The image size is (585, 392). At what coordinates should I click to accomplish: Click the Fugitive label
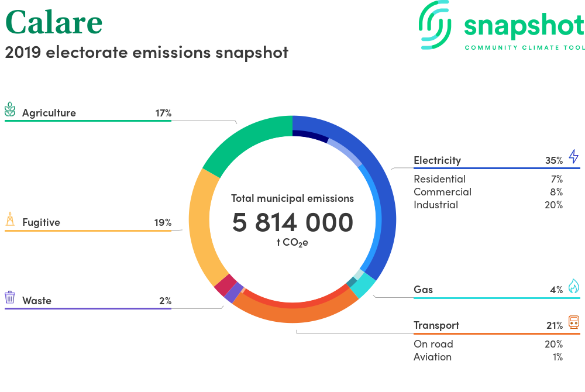41,223
